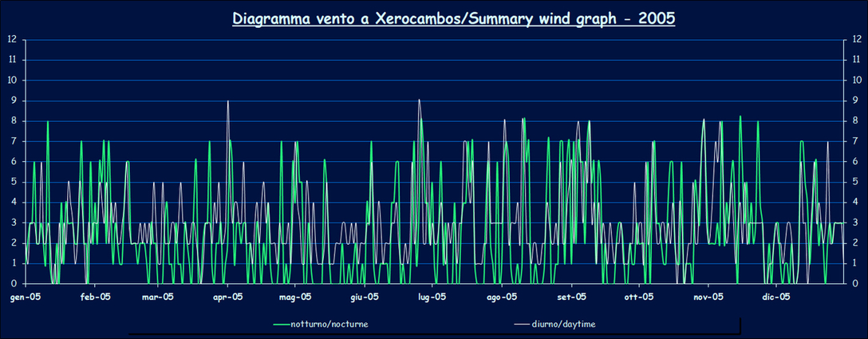The image size is (868, 339).
Task: Select the 'feb-05' x-axis label
Action: (x=94, y=297)
